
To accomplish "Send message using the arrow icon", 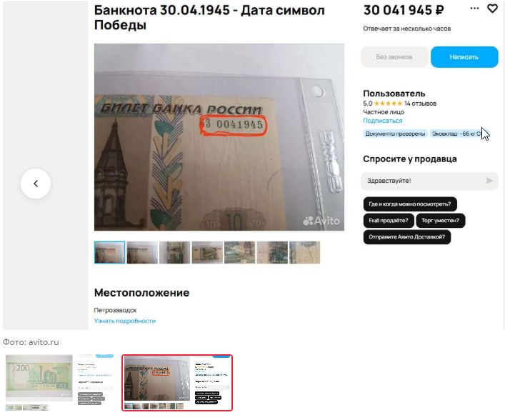I will pos(489,181).
